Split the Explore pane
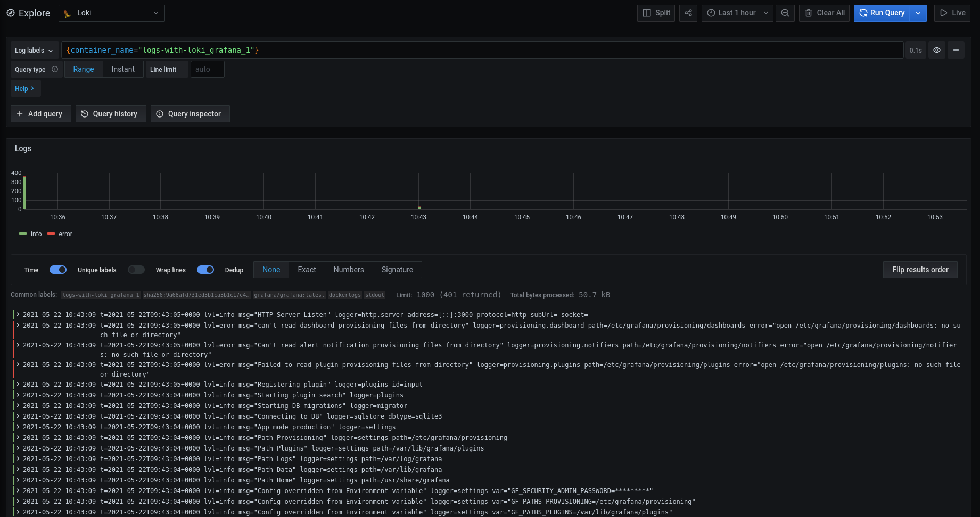 point(656,13)
